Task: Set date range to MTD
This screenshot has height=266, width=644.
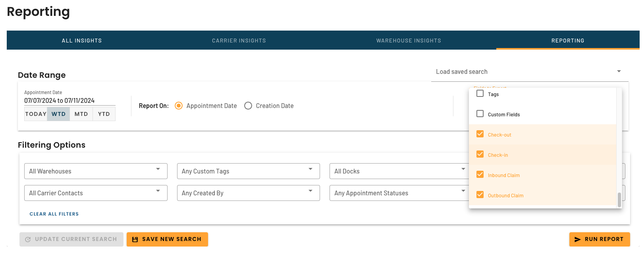Action: point(81,114)
